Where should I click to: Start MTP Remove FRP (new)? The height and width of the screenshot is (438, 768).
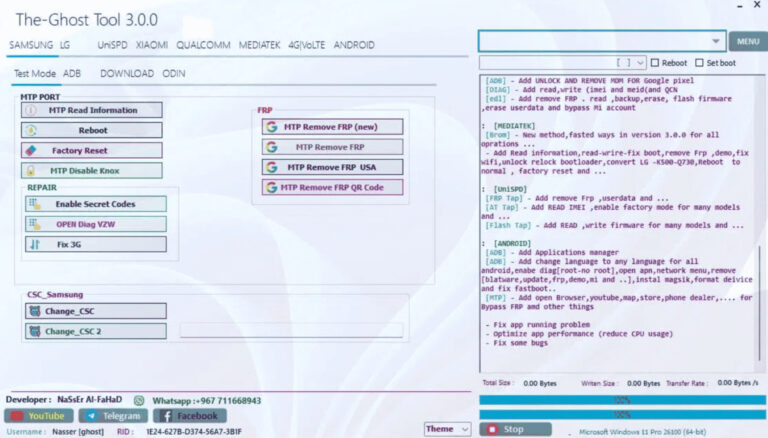333,127
